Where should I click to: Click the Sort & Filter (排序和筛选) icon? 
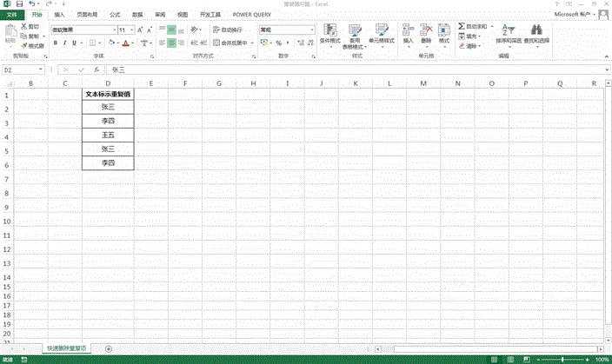tap(508, 30)
